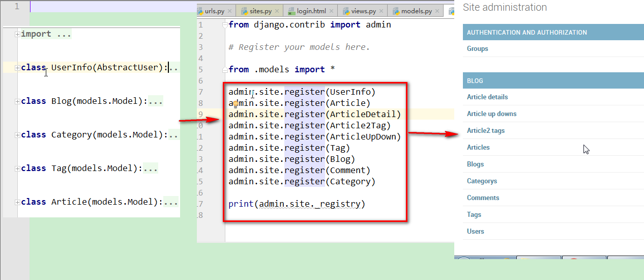
Task: Open the Article details admin link
Action: tap(487, 97)
